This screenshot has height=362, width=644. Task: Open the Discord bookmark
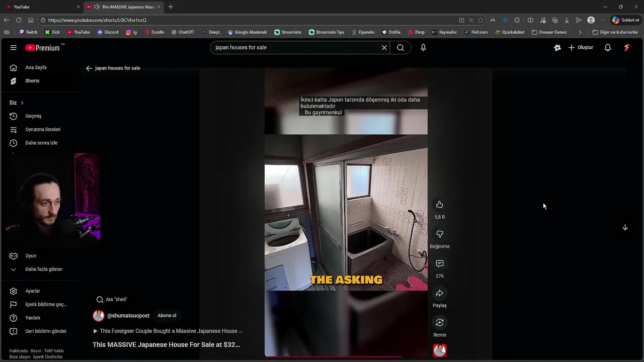[108, 32]
